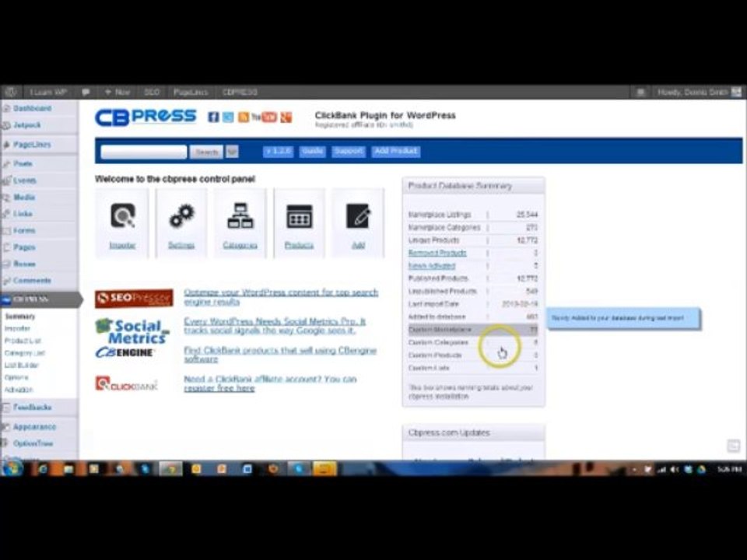Click the CBengine logo

tap(124, 352)
